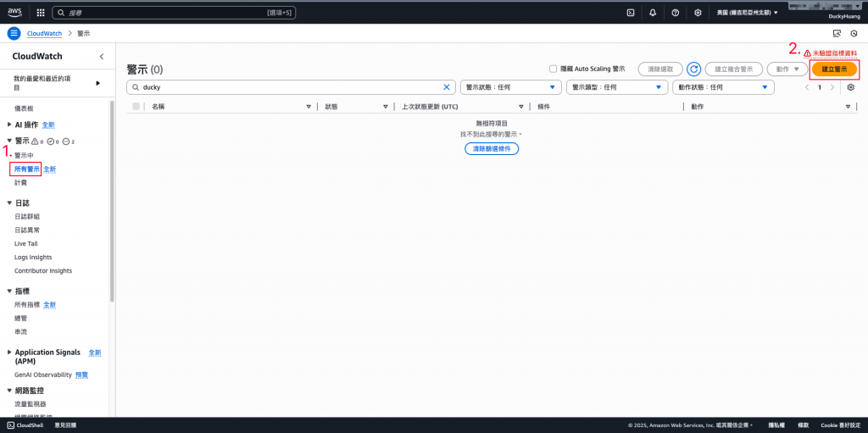Open 流量監視器 in sidebar
This screenshot has width=868, height=433.
(31, 404)
